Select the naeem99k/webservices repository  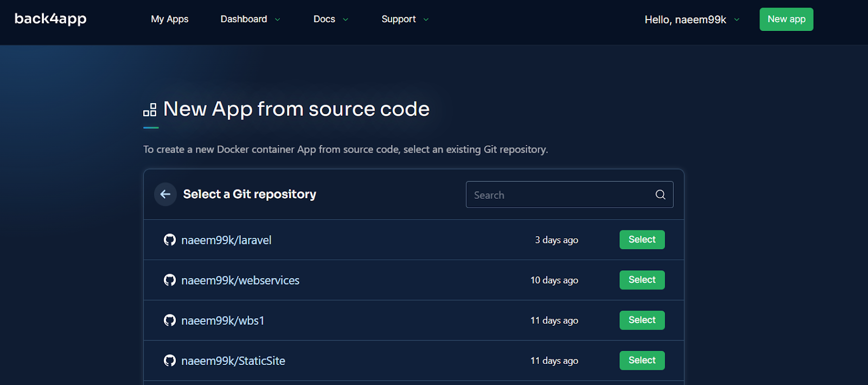[642, 280]
